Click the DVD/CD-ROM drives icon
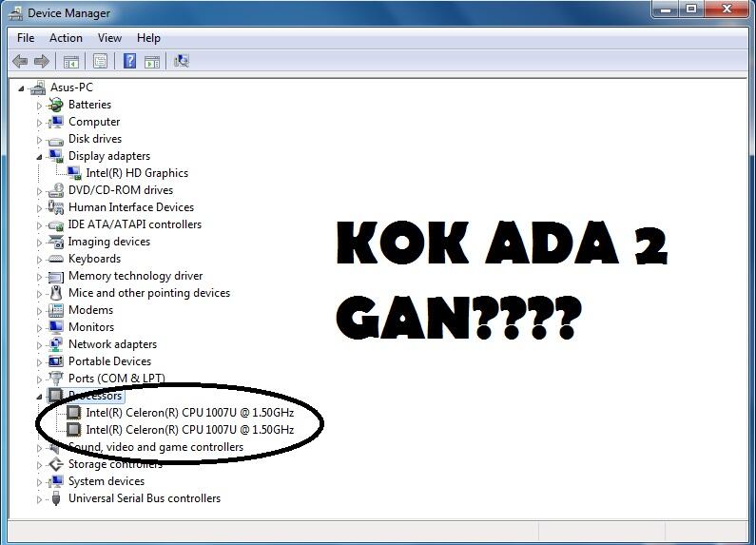Image resolution: width=756 pixels, height=545 pixels. (x=56, y=190)
